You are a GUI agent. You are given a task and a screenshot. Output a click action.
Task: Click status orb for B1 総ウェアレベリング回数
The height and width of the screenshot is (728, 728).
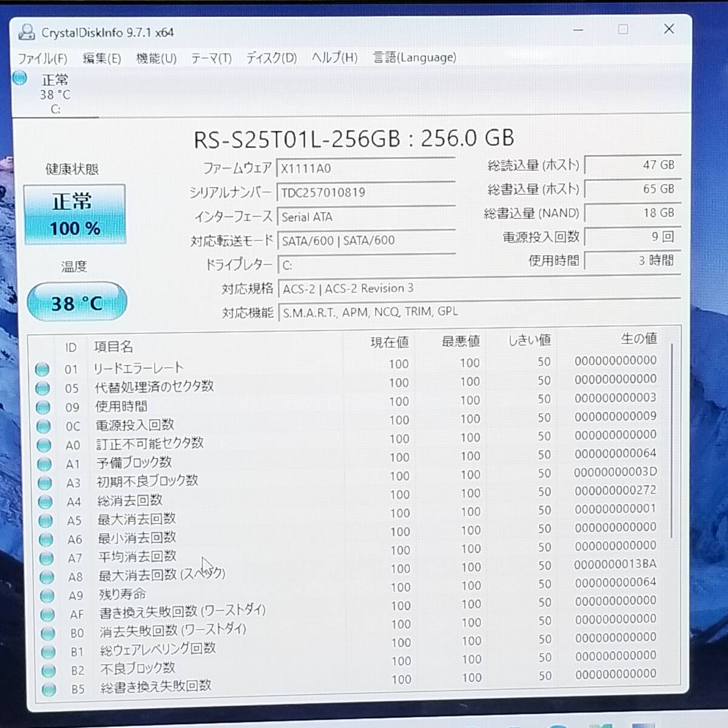pyautogui.click(x=48, y=652)
